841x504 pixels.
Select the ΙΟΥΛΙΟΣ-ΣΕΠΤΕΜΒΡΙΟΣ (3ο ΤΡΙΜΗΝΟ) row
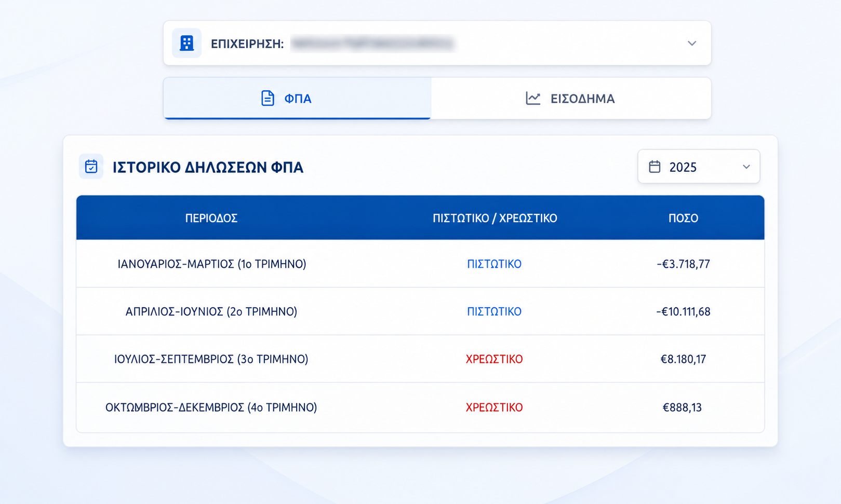pyautogui.click(x=420, y=359)
